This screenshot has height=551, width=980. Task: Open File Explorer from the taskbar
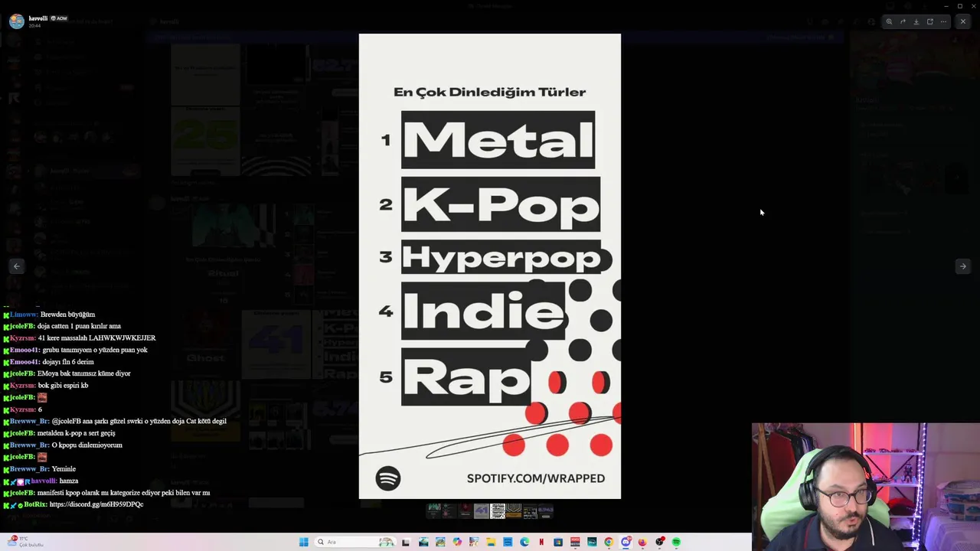pos(491,542)
